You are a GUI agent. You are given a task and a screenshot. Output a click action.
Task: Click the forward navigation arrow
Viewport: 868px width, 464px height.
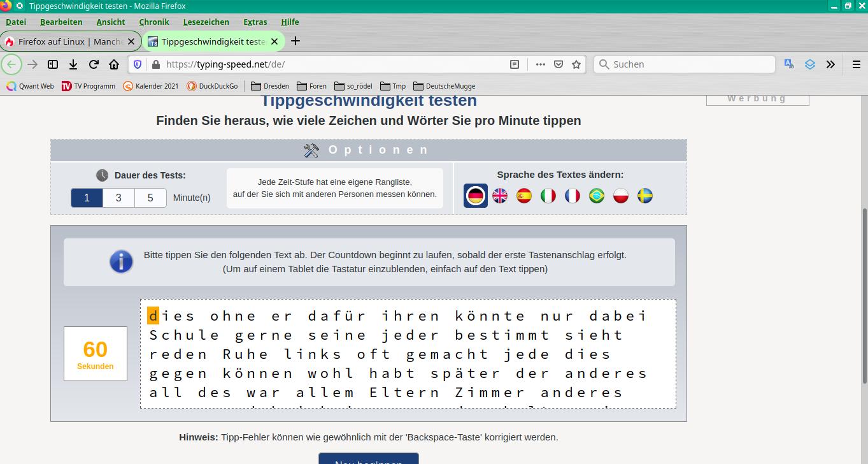32,64
